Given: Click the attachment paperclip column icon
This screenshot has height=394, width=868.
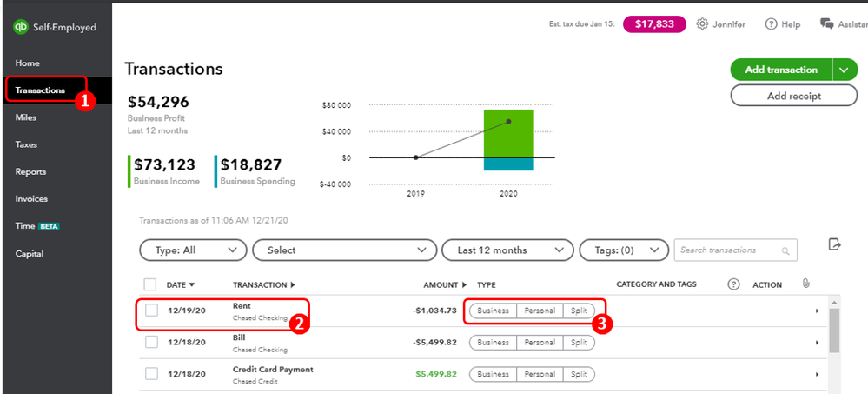Looking at the screenshot, I should point(805,284).
